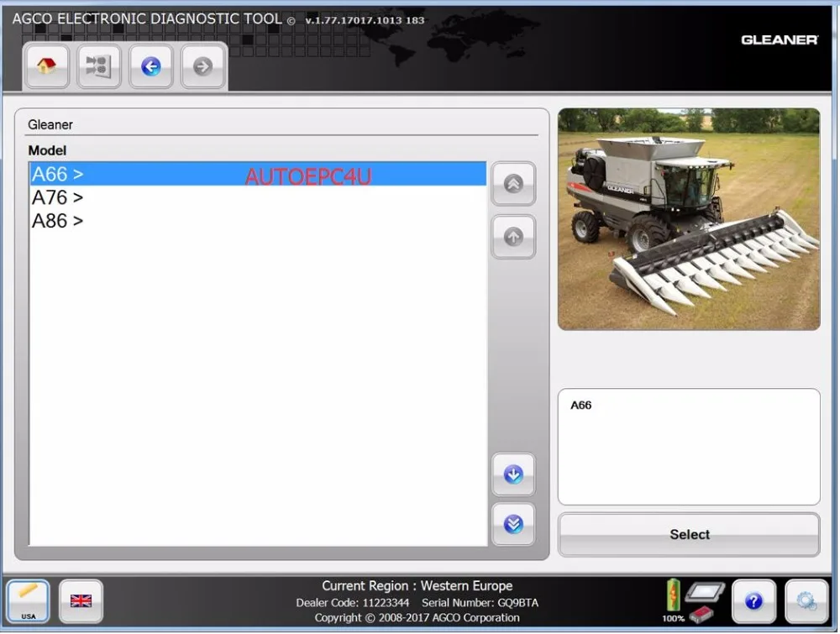Move up one item in list
Screen dimensions: 840x634
(513, 237)
